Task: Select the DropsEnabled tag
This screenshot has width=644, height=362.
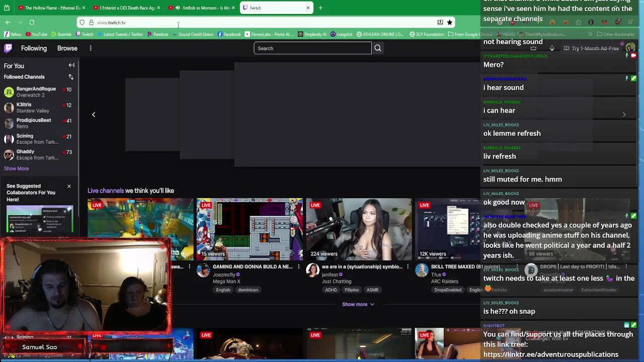Action: click(x=448, y=290)
